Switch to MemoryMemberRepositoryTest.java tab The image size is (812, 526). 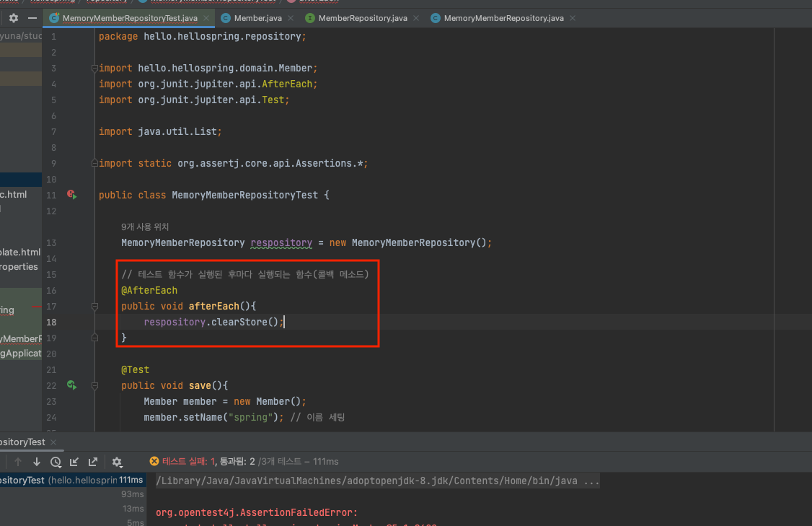pyautogui.click(x=130, y=18)
